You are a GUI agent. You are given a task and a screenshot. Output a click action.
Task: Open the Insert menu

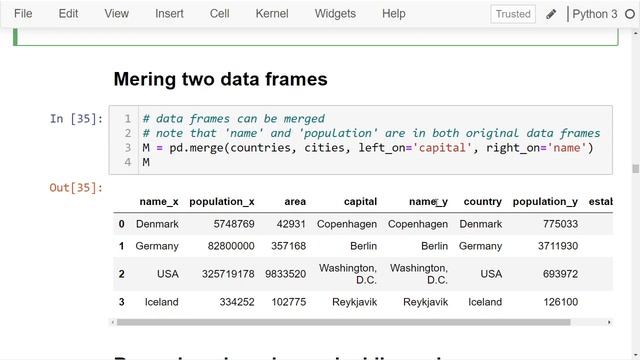click(169, 13)
